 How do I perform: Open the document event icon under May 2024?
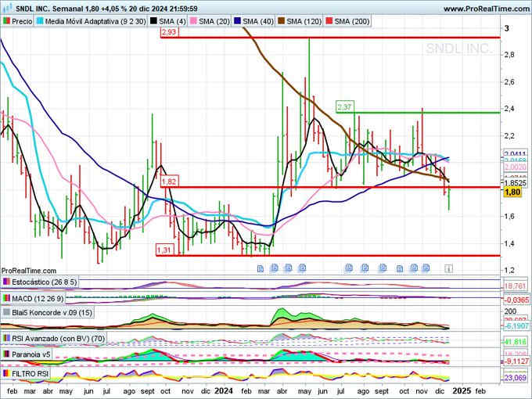click(302, 268)
